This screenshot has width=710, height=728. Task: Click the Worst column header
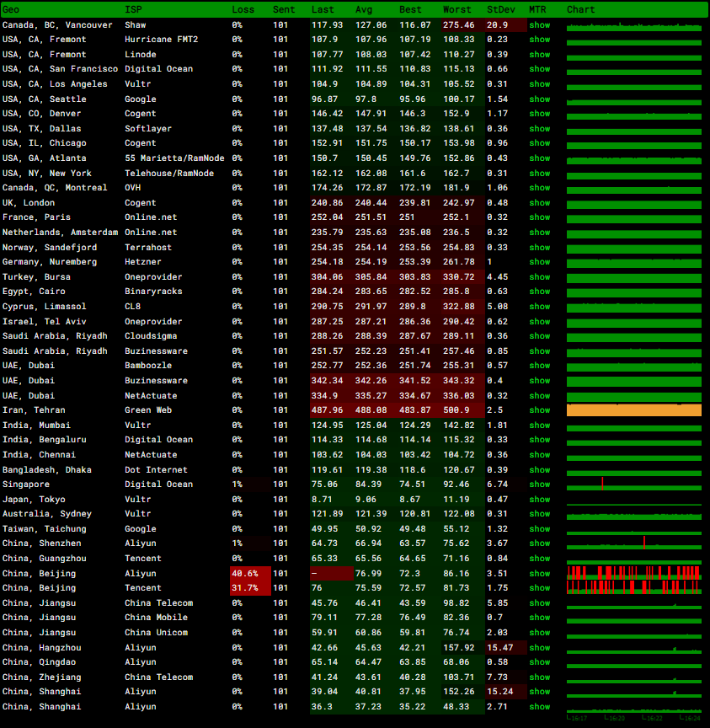click(x=456, y=9)
